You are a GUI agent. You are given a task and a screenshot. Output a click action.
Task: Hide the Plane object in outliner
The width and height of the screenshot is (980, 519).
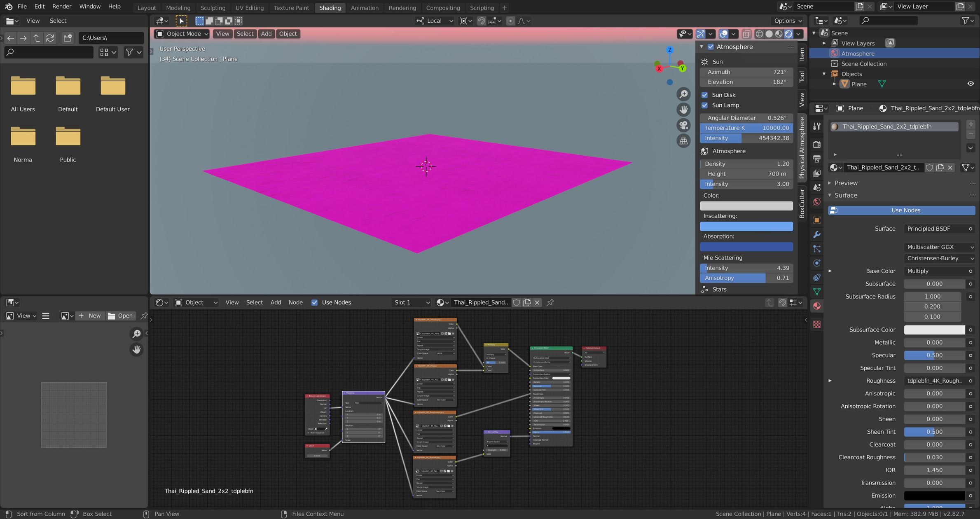coord(971,84)
